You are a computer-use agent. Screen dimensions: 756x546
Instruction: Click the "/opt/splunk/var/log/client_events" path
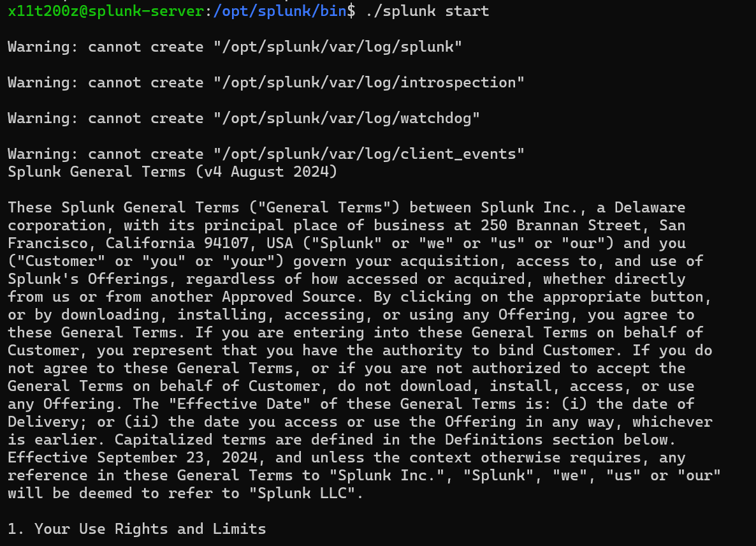tap(369, 154)
